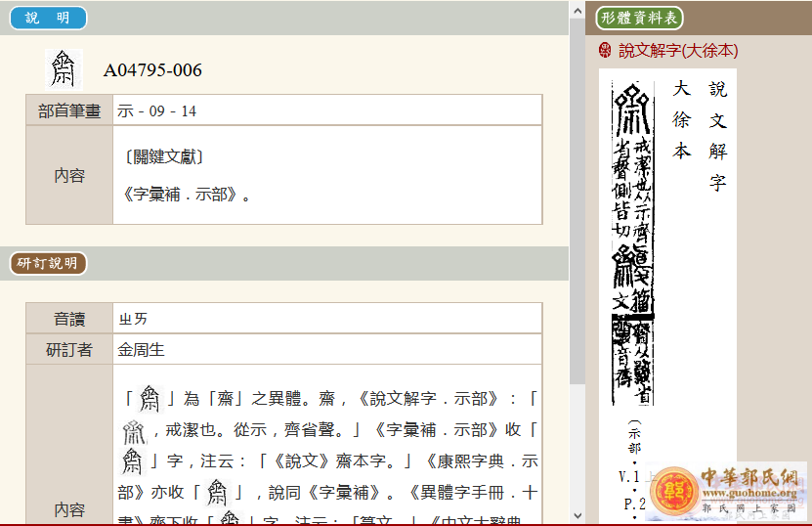
Task: Click the 〔關鍵文獻〕 heading text
Action: [x=164, y=156]
